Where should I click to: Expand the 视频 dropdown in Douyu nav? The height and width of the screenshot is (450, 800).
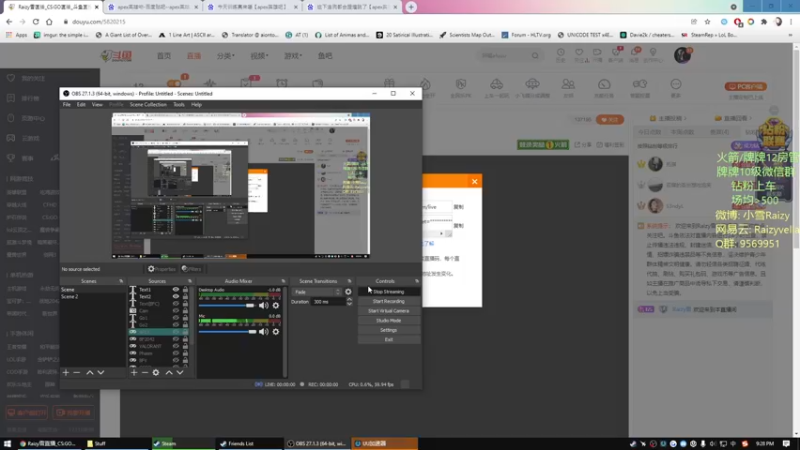pos(259,56)
